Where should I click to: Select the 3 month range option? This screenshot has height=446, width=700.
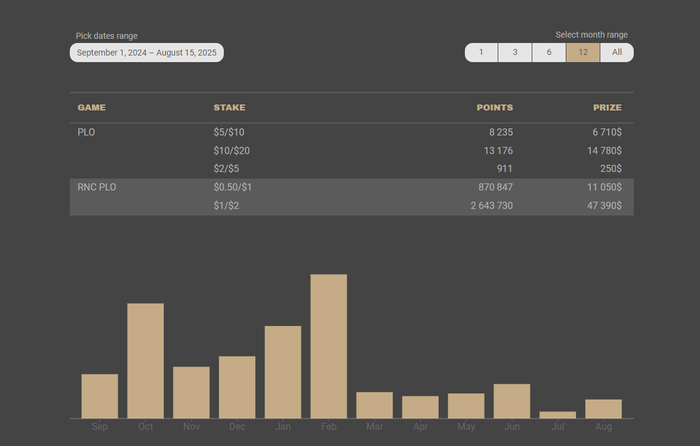(x=515, y=53)
